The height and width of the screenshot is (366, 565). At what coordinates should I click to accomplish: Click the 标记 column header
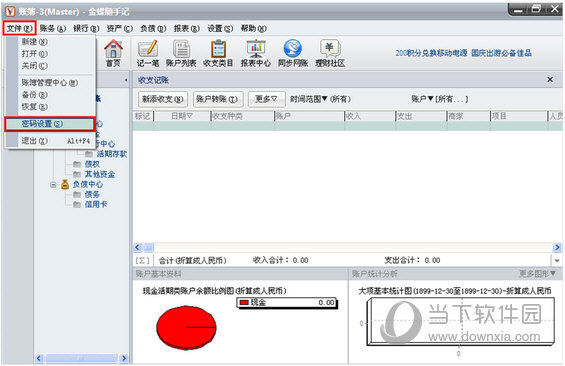(143, 116)
